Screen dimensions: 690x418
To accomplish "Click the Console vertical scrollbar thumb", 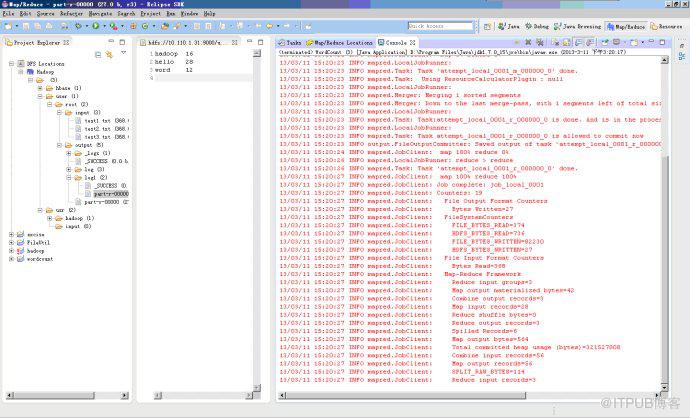I will 664,269.
